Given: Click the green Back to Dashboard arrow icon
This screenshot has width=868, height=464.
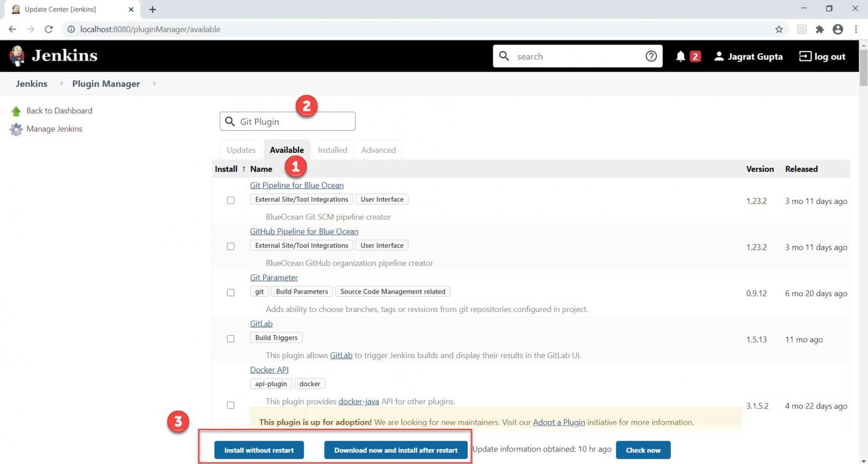Looking at the screenshot, I should 16,110.
